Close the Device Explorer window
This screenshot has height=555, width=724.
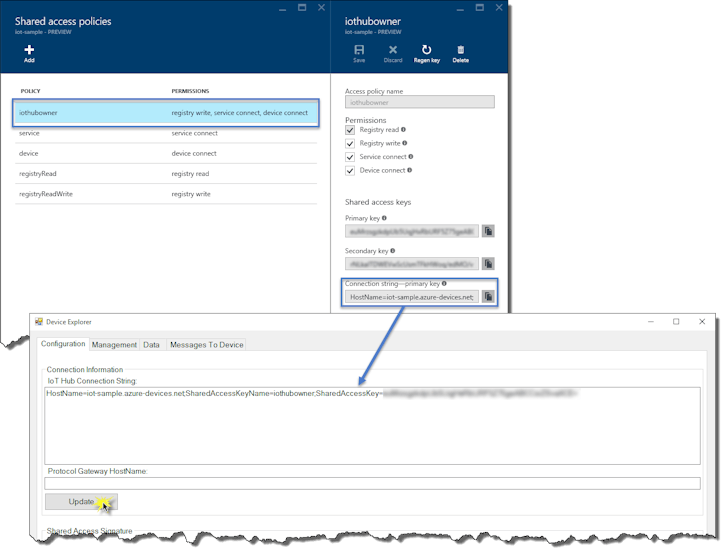click(702, 321)
